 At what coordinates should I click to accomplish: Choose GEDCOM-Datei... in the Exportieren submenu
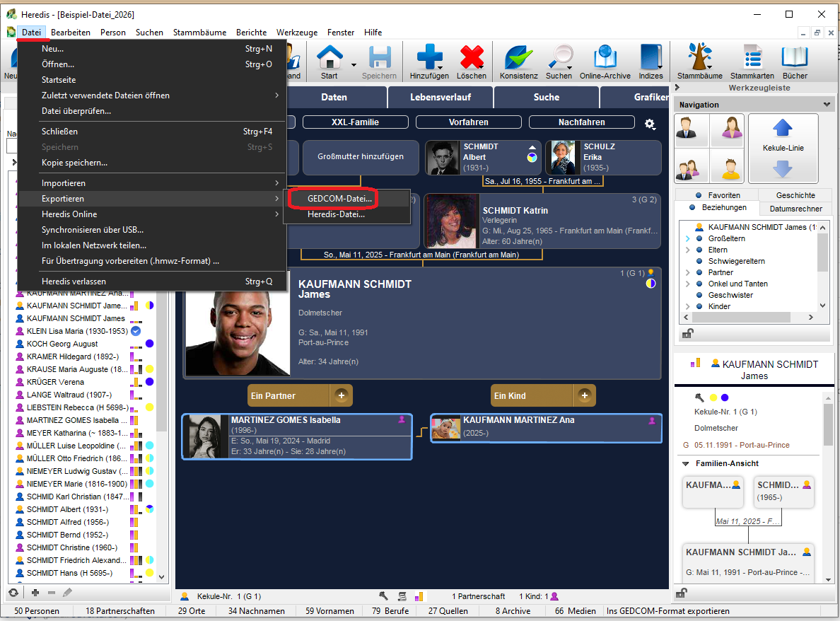pos(339,199)
